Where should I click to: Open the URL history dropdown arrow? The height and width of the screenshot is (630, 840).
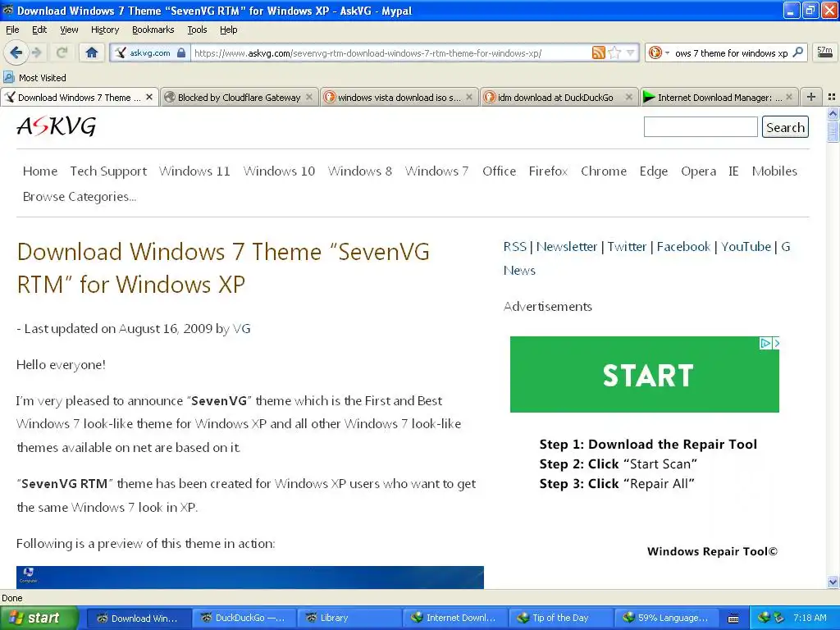coord(631,52)
